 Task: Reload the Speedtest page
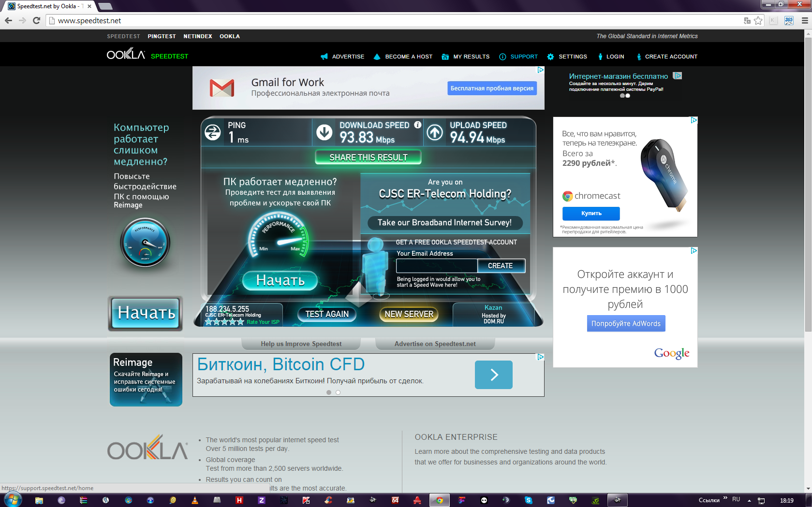pyautogui.click(x=36, y=20)
